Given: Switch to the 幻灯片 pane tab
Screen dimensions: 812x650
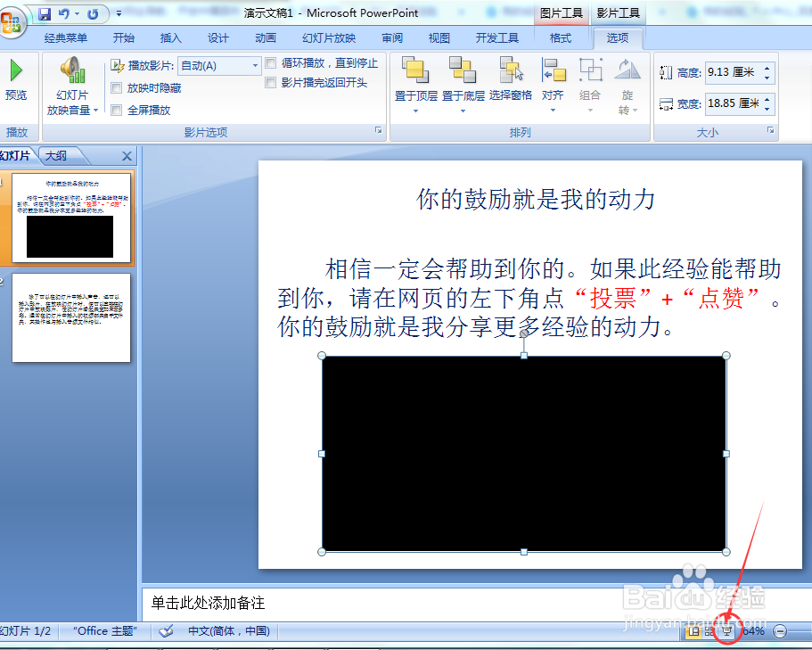Looking at the screenshot, I should [x=14, y=155].
